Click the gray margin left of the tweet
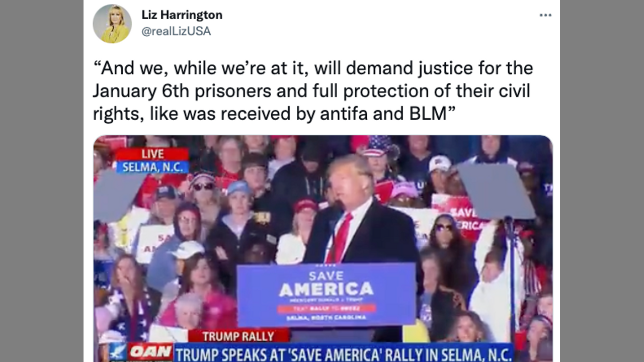Image resolution: width=644 pixels, height=362 pixels. 42,181
